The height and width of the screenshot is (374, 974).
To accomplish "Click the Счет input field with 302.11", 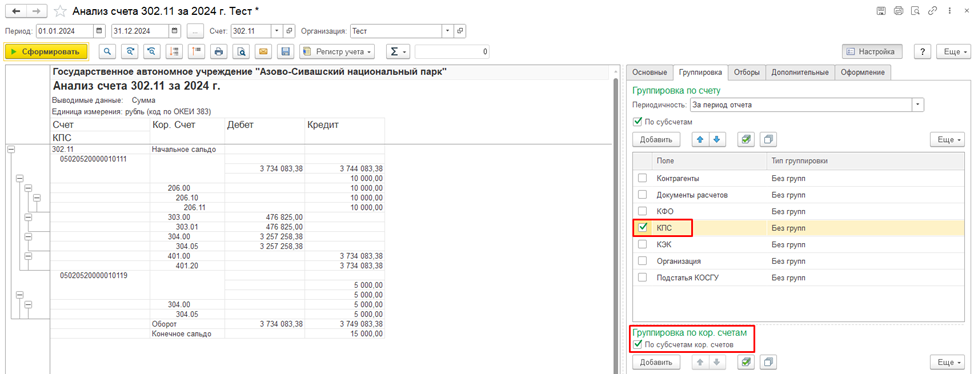I will pos(251,30).
